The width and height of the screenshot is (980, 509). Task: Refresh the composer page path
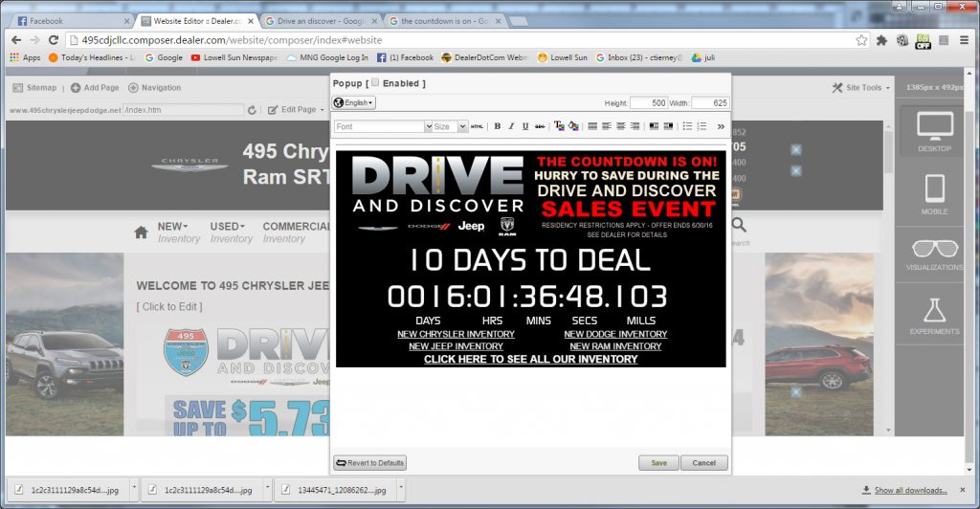pyautogui.click(x=252, y=110)
